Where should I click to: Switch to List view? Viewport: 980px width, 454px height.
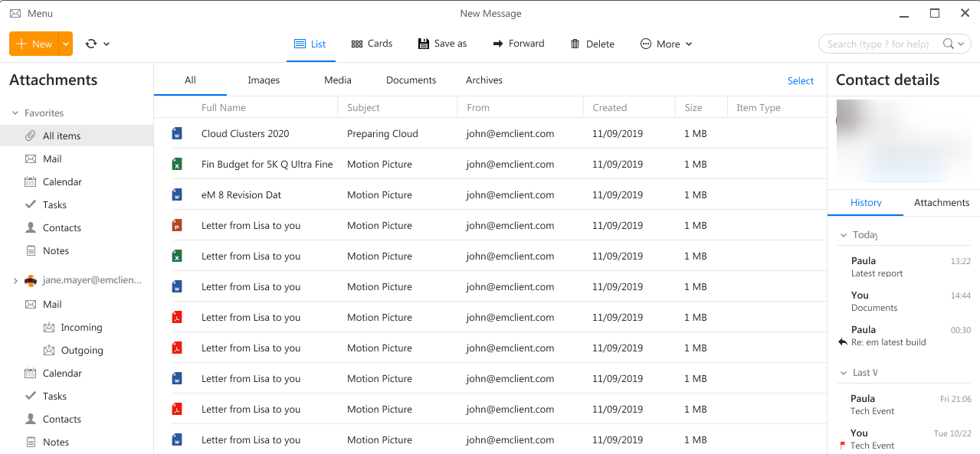click(x=310, y=44)
